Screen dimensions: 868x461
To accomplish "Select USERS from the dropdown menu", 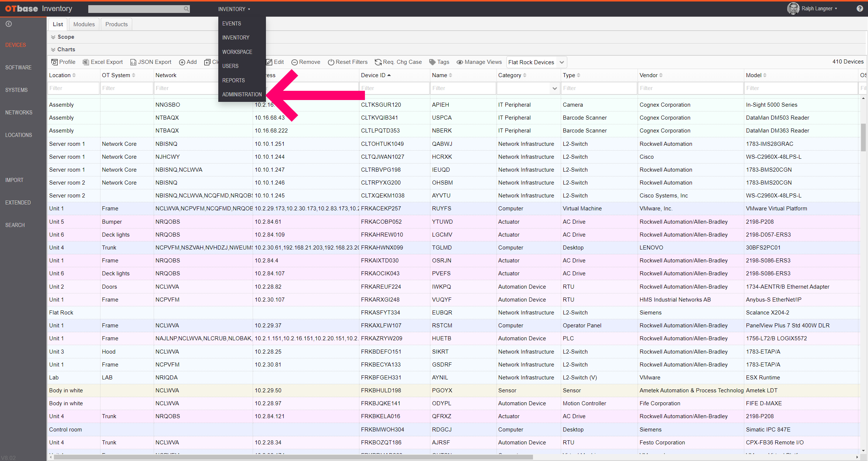I will tap(230, 66).
